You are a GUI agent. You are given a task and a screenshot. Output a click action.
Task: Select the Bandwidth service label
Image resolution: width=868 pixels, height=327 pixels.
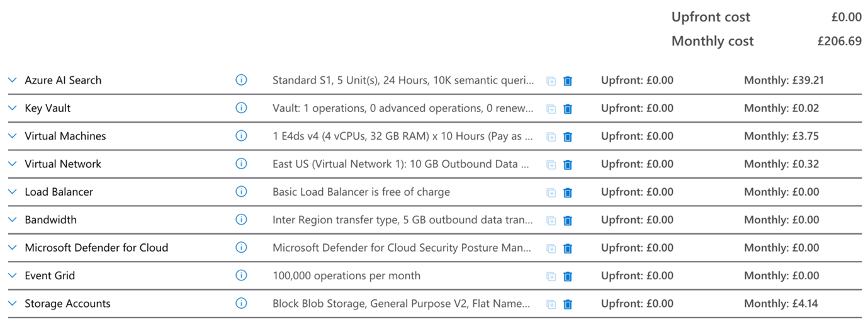pyautogui.click(x=51, y=219)
